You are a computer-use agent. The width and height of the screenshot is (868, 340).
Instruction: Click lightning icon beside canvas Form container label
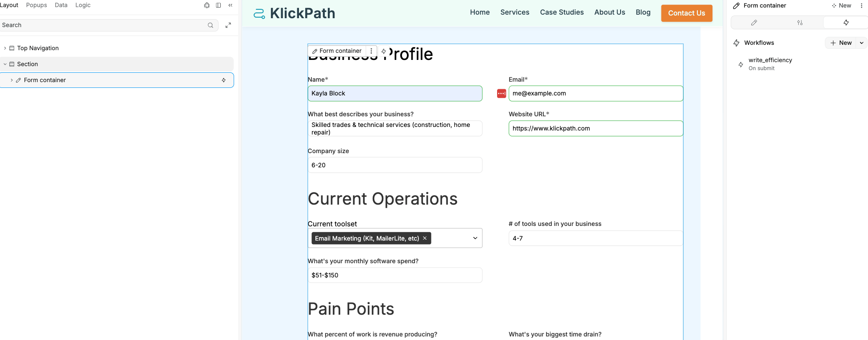[x=384, y=51]
